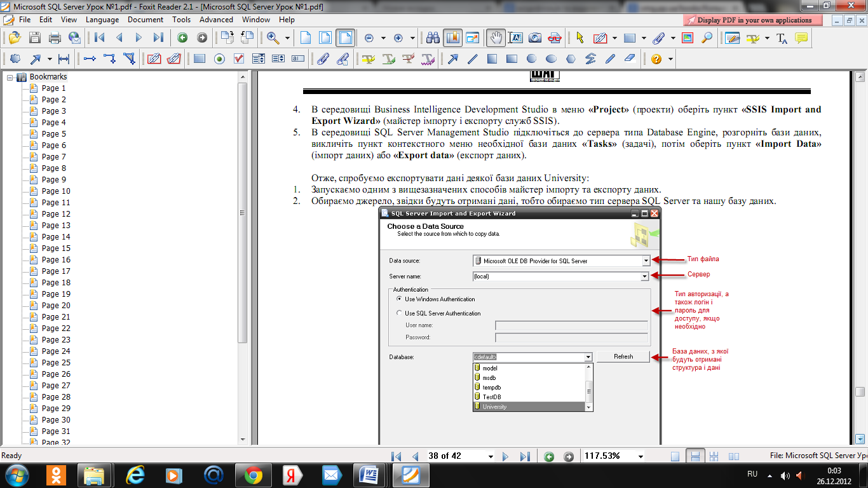
Task: Collapse the Bookmarks tree root
Action: point(10,77)
